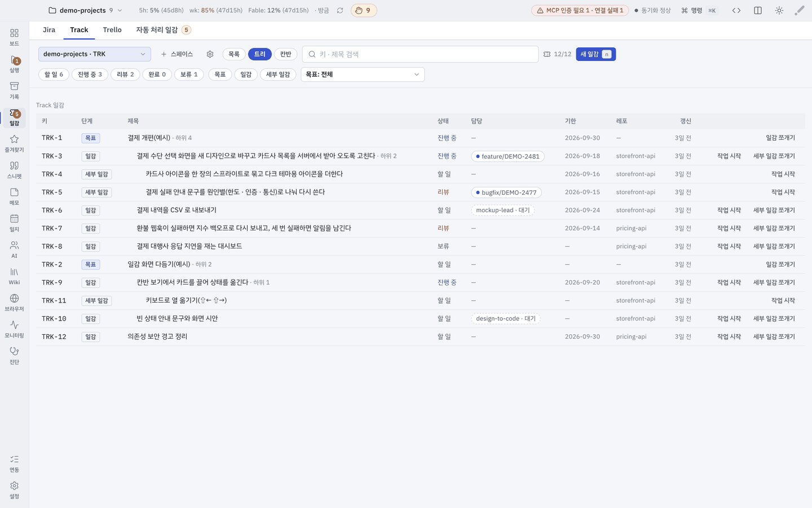Open the 일지 calendar icon
The width and height of the screenshot is (812, 508).
point(14,223)
